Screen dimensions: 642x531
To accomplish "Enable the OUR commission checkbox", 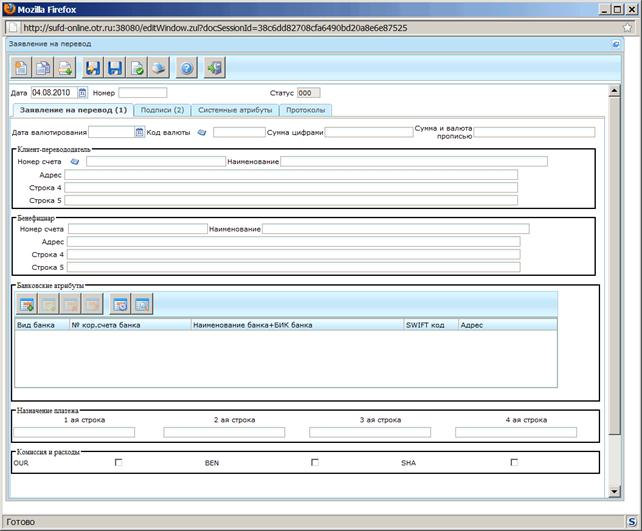I will pyautogui.click(x=118, y=462).
